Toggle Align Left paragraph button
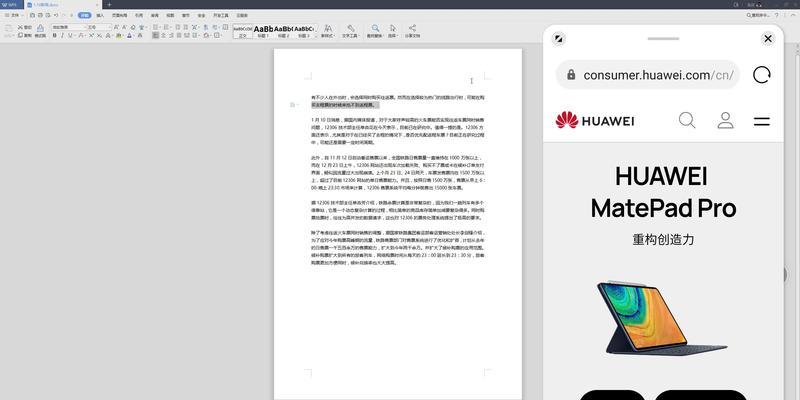Screen dimensions: 800x400 tap(155, 36)
